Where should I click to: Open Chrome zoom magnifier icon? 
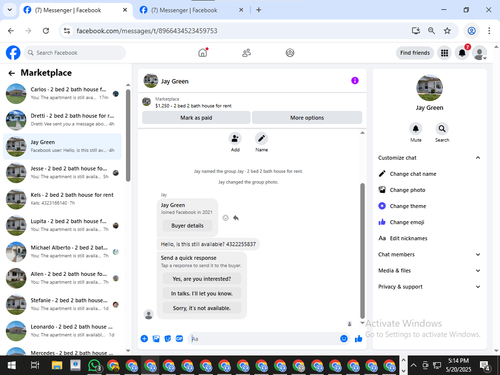pos(431,31)
